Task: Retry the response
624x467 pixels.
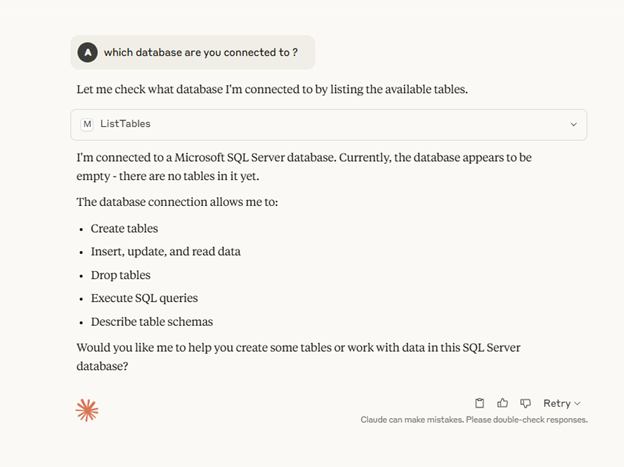Action: point(557,403)
